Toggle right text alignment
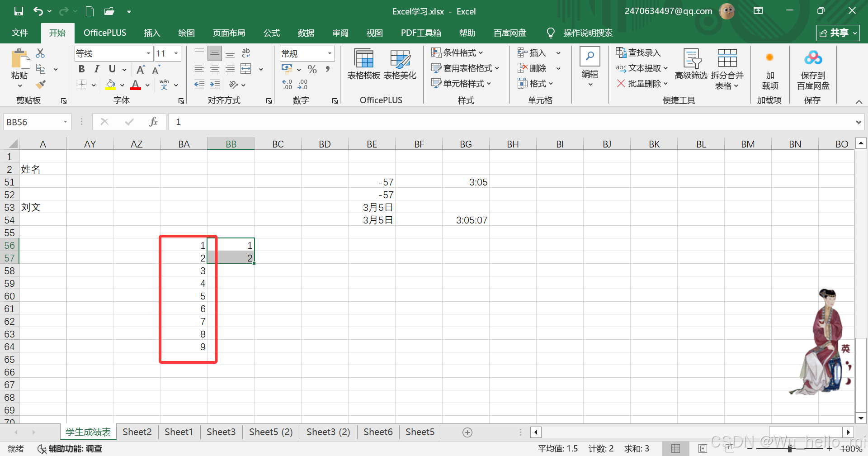Viewport: 868px width, 456px height. tap(230, 69)
